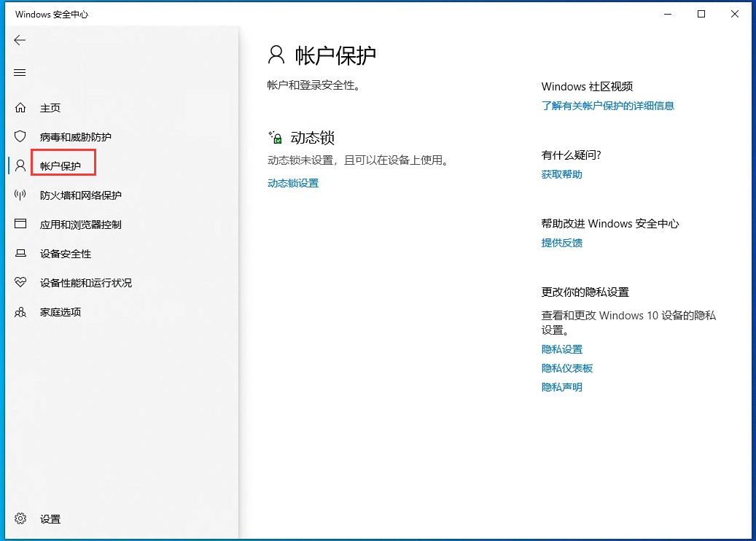Image resolution: width=756 pixels, height=541 pixels.
Task: Click the app and browser control icon
Action: point(20,225)
